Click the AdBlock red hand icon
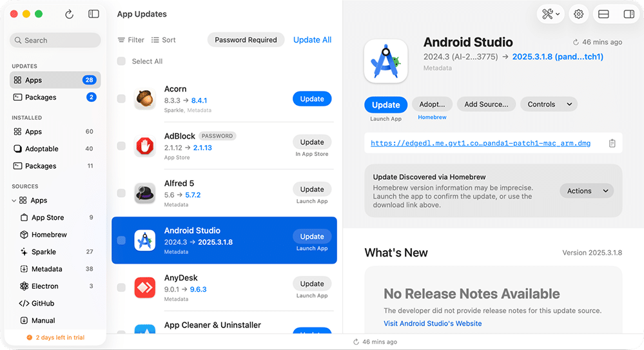 tap(145, 146)
